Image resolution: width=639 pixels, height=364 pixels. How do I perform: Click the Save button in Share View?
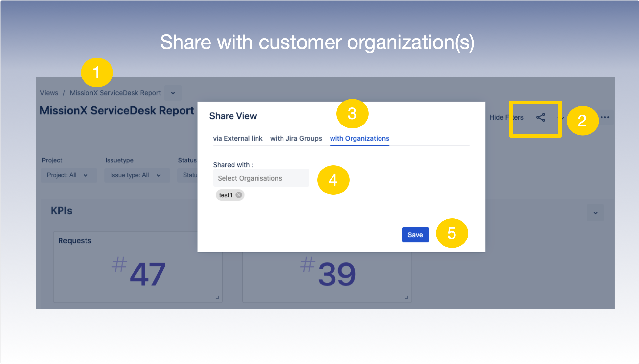click(415, 235)
